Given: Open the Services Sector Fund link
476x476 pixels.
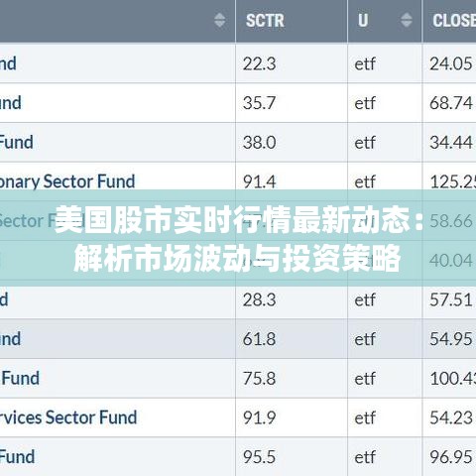Looking at the screenshot, I should coord(68,417).
